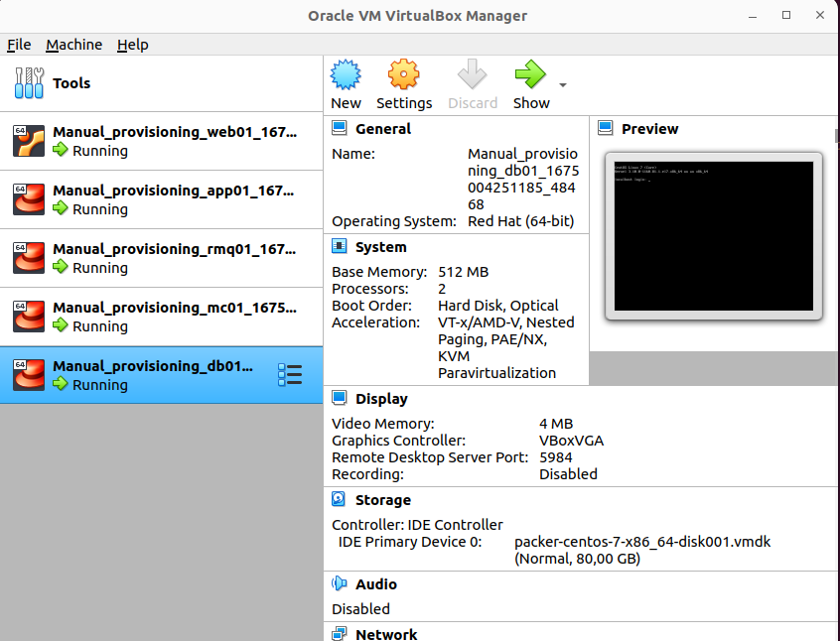Select the Manual_provisioning_app01 VM
The height and width of the screenshot is (641, 840).
pyautogui.click(x=161, y=199)
